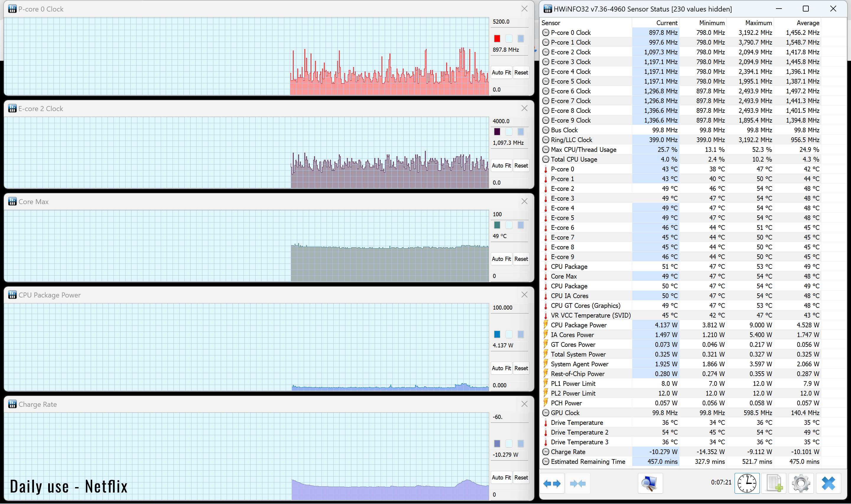Select the CPU GT Cores (Graphics) row
The image size is (851, 504).
pos(681,306)
